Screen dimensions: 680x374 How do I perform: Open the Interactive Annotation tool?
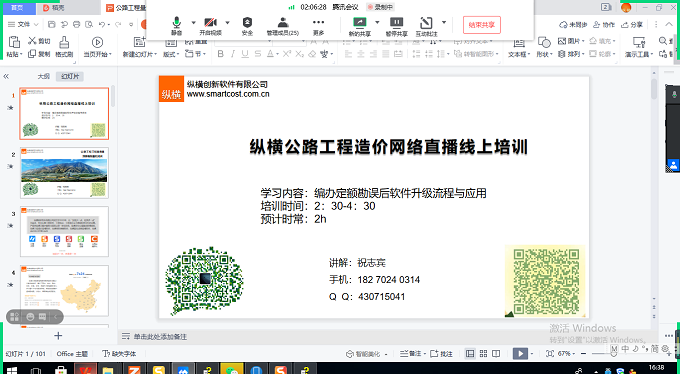[426, 26]
